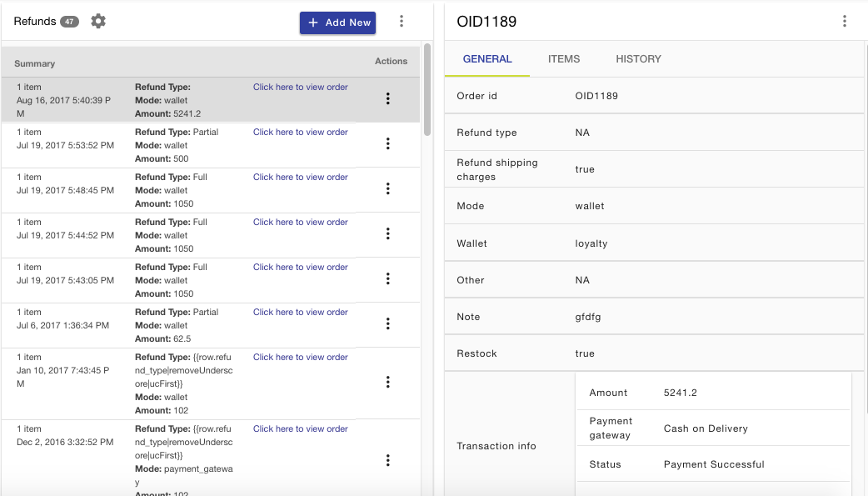The image size is (868, 496).
Task: Switch to the GENERAL tab
Action: pyautogui.click(x=487, y=58)
